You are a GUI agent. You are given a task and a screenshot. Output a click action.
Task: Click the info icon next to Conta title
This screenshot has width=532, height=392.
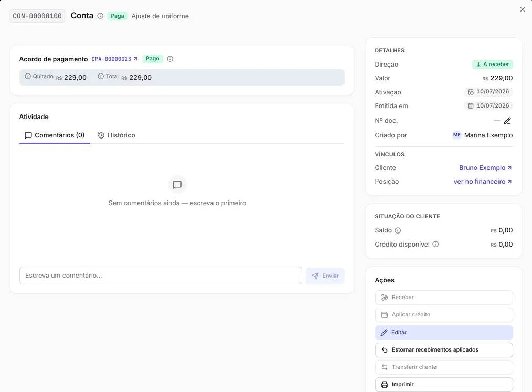100,16
